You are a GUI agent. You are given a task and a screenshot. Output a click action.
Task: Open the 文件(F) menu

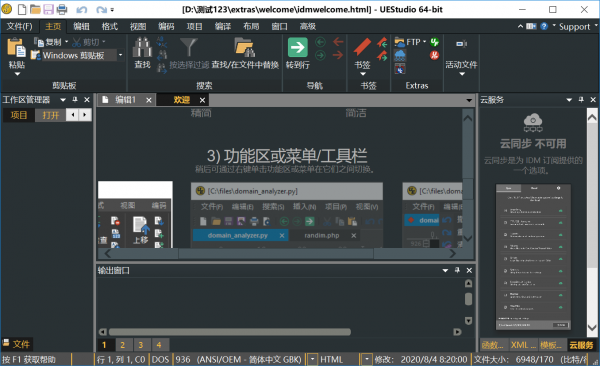pos(20,26)
